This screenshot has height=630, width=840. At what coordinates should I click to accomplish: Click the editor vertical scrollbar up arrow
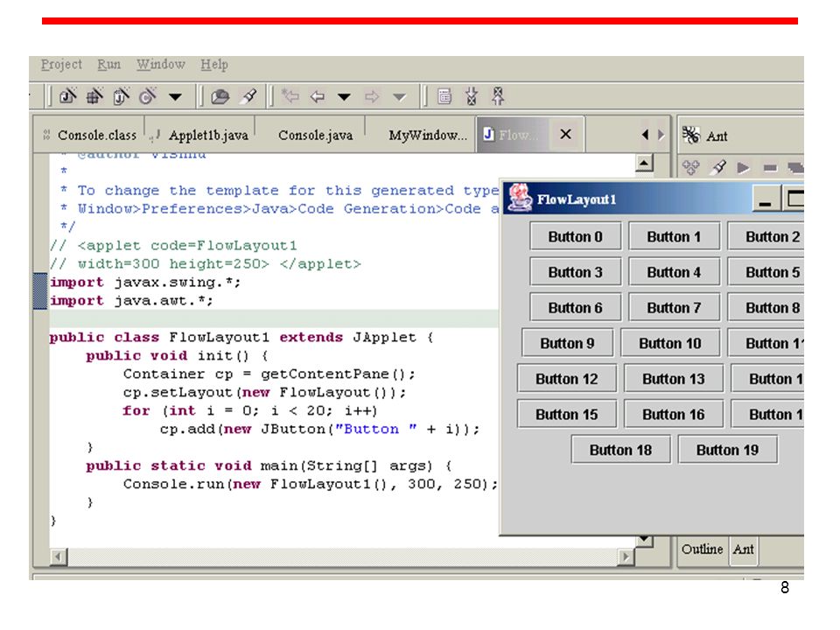point(644,163)
